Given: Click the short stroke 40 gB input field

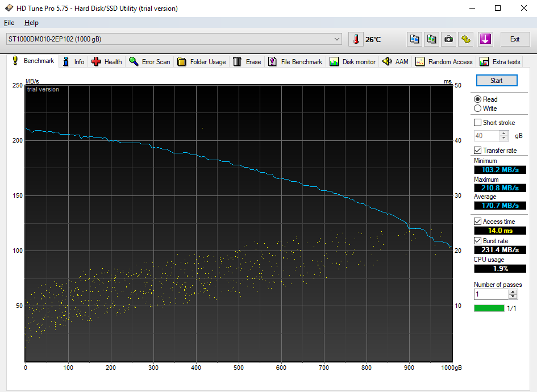Looking at the screenshot, I should click(486, 136).
